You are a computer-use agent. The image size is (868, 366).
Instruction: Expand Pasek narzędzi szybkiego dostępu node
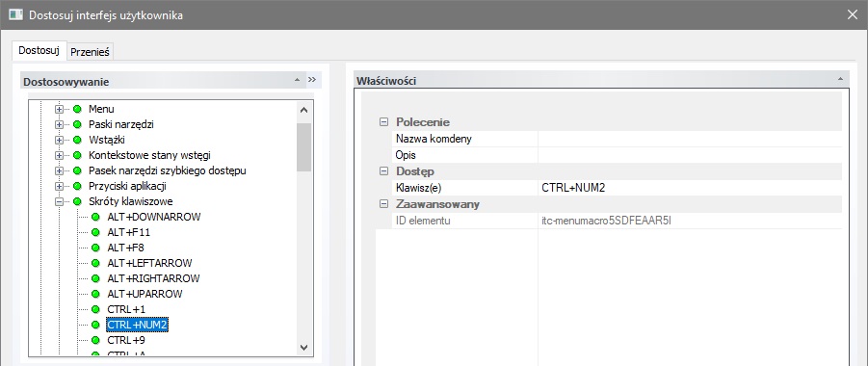[59, 170]
